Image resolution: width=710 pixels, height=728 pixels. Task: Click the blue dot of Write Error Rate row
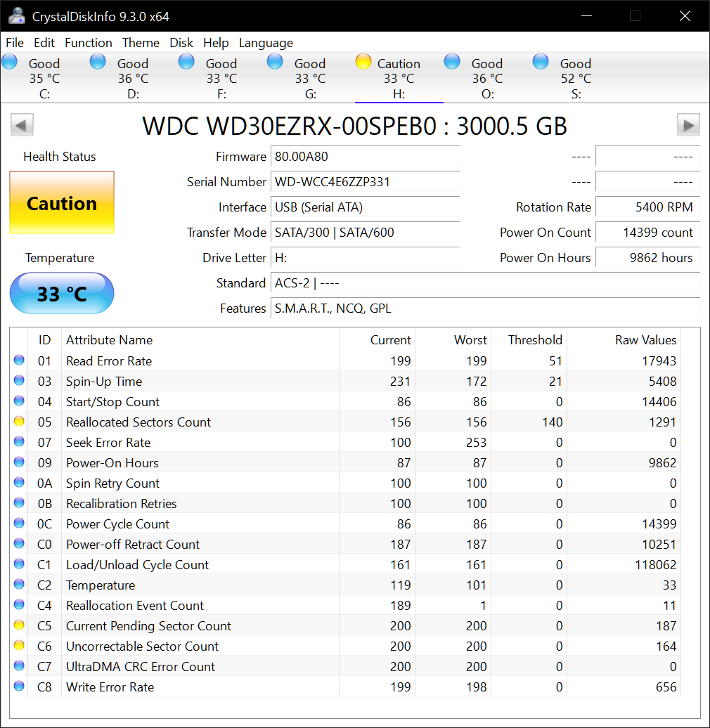click(x=19, y=686)
